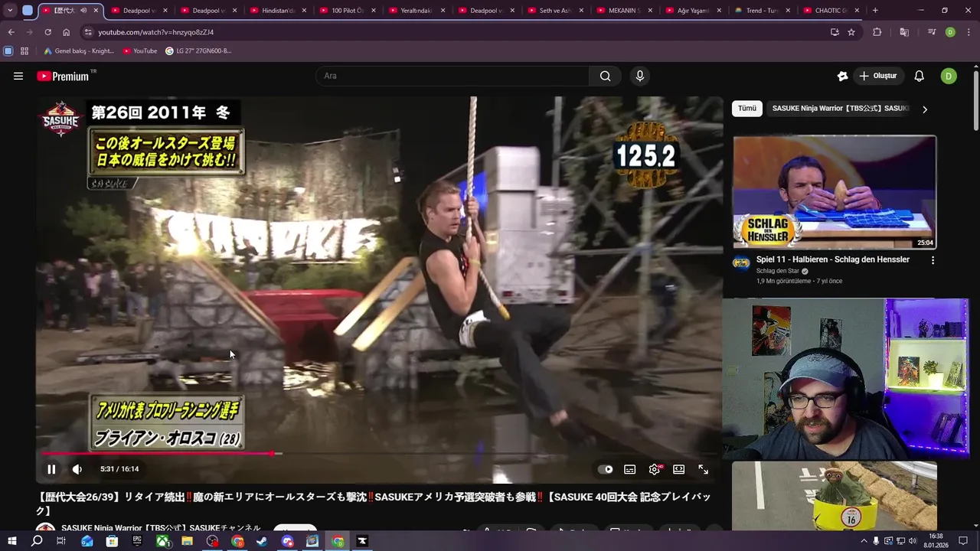Switch to MEKANIN tab

pyautogui.click(x=626, y=11)
